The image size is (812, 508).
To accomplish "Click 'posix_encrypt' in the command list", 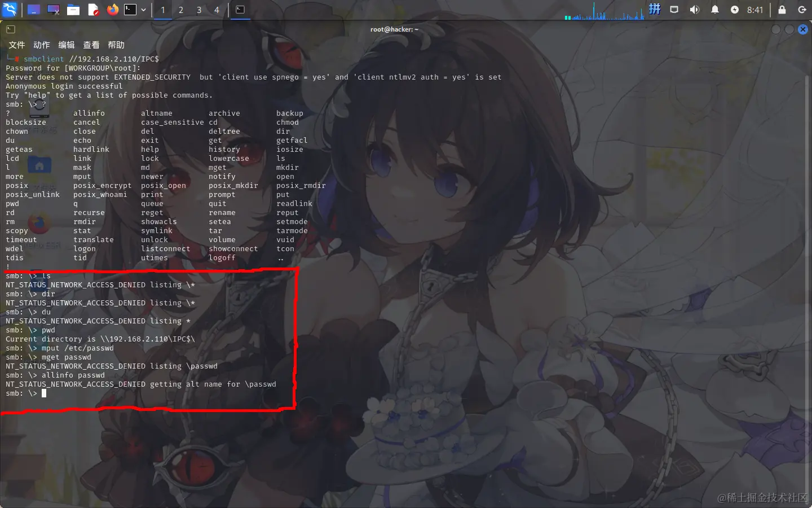I will coord(103,185).
